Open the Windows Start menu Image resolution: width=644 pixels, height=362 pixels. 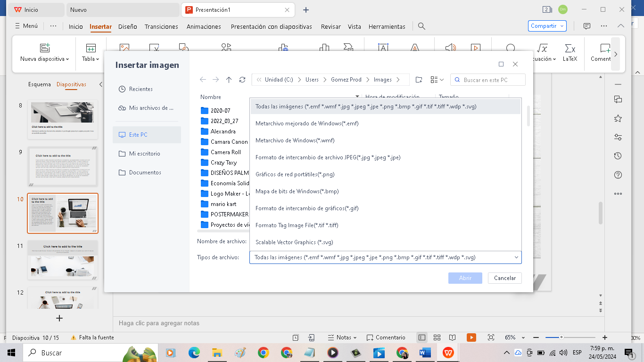pyautogui.click(x=11, y=352)
